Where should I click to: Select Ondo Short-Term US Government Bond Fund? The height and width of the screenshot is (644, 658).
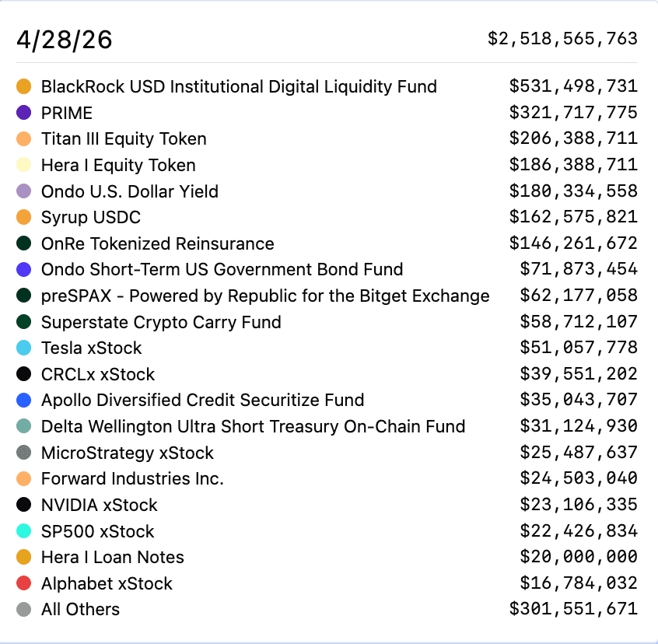click(x=222, y=270)
